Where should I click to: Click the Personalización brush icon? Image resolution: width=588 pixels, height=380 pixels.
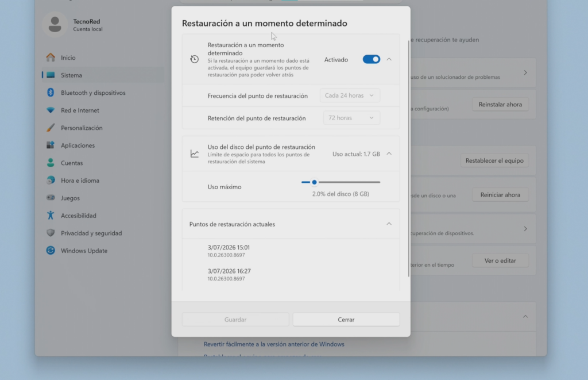pos(51,128)
